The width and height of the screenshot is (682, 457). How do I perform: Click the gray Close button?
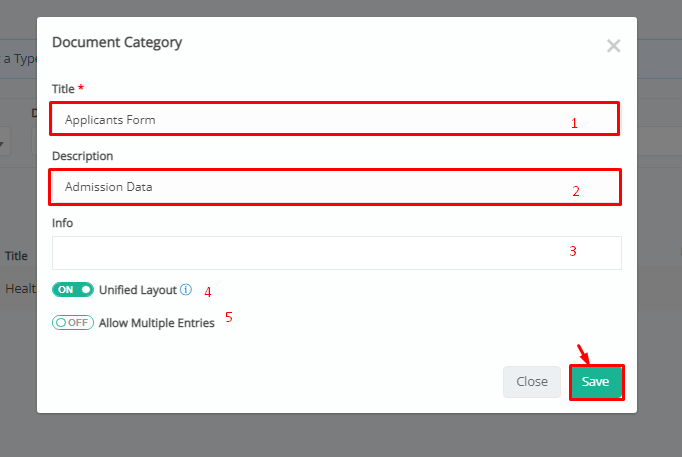point(532,382)
